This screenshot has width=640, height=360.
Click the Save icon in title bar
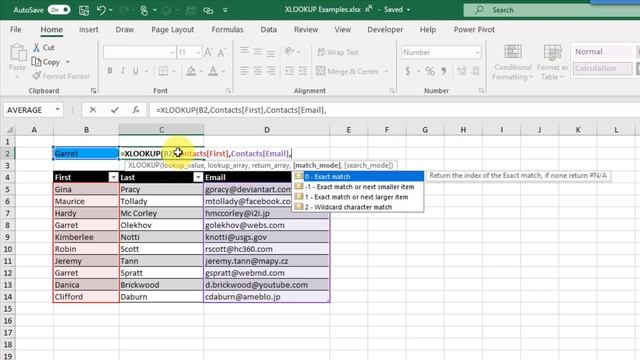[84, 10]
